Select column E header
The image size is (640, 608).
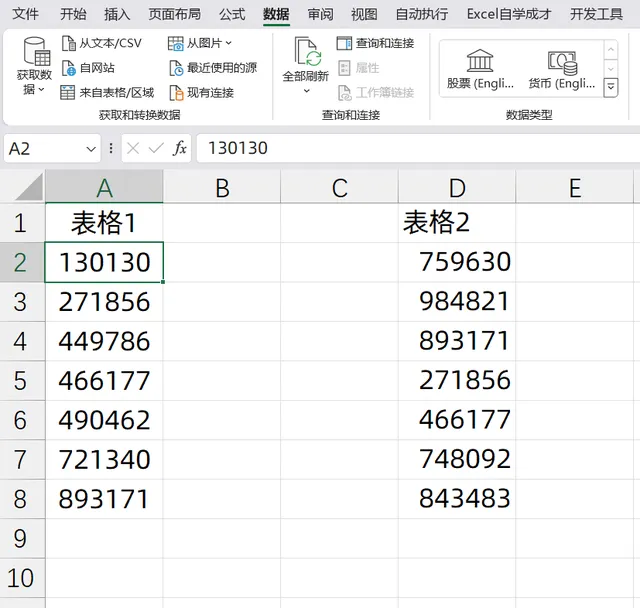[575, 187]
